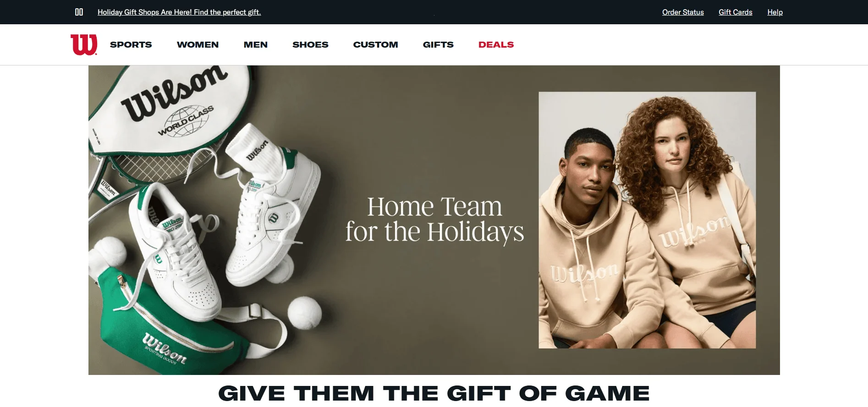The height and width of the screenshot is (407, 868).
Task: Open the Shoes menu
Action: tap(310, 44)
